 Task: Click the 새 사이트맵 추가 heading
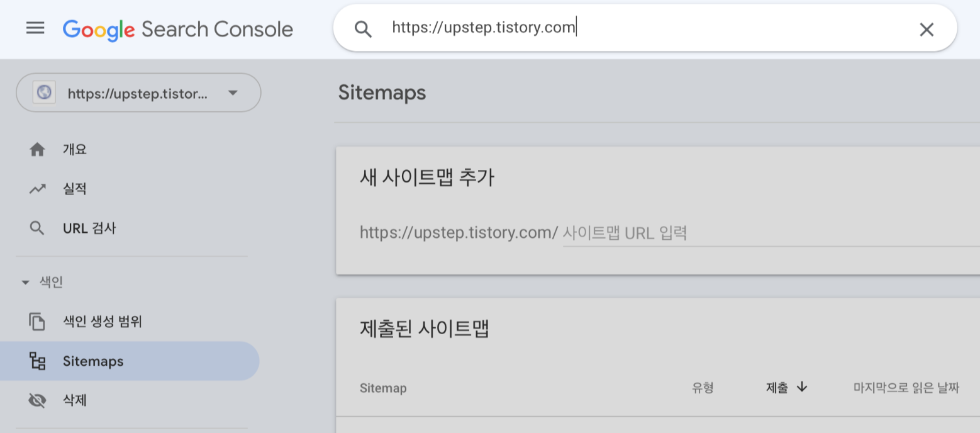427,178
